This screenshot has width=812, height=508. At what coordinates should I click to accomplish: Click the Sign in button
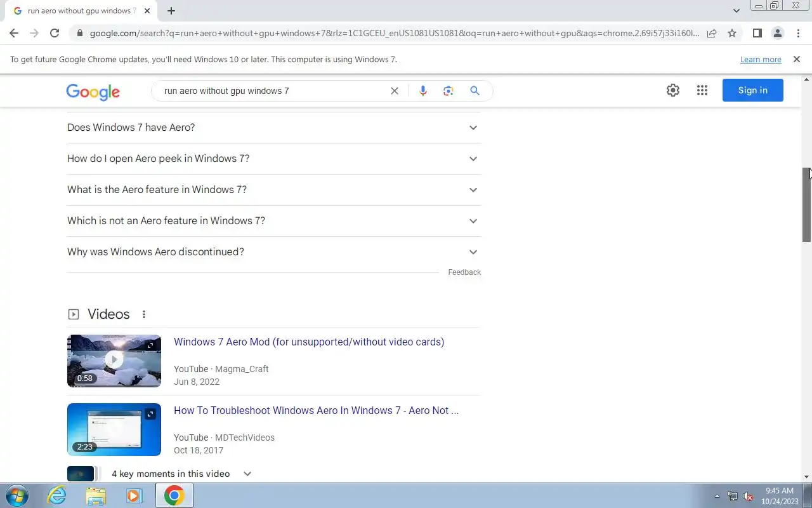tap(752, 90)
